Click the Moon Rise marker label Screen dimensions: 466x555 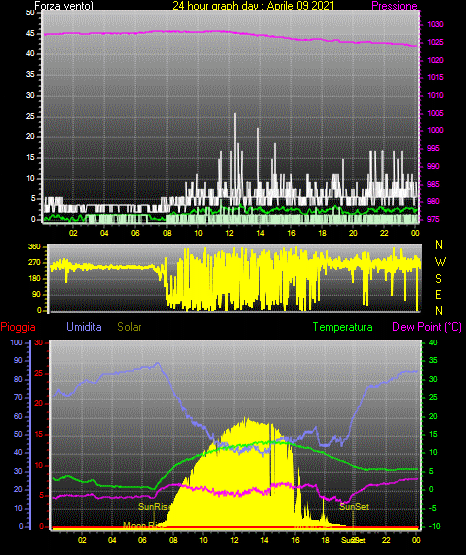(x=144, y=525)
